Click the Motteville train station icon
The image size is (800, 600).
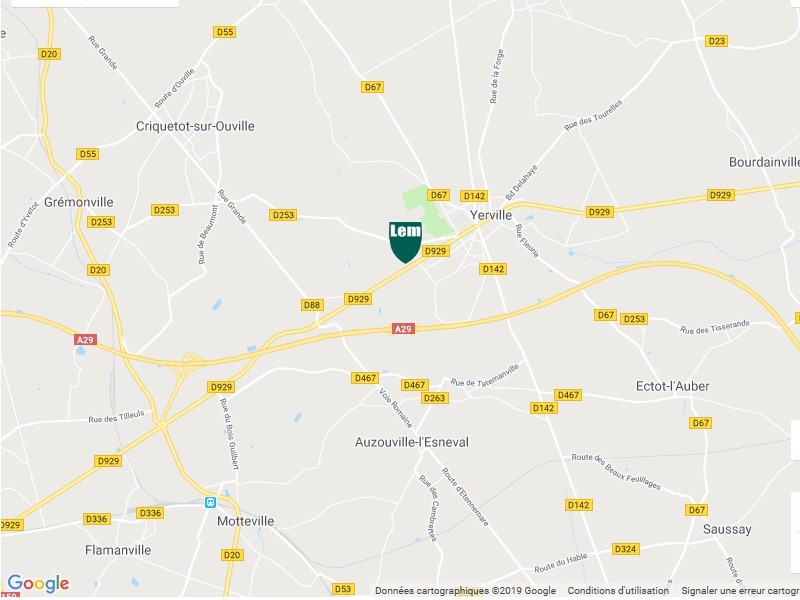coord(210,503)
